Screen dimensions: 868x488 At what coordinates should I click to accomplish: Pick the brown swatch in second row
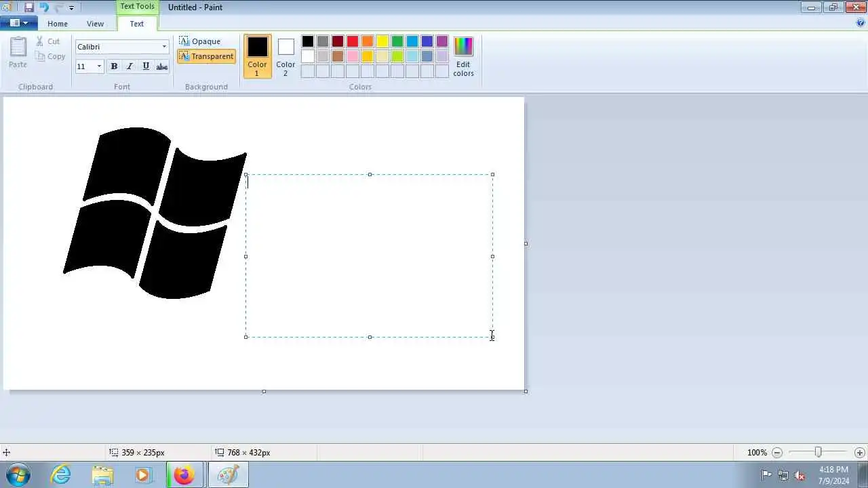338,56
